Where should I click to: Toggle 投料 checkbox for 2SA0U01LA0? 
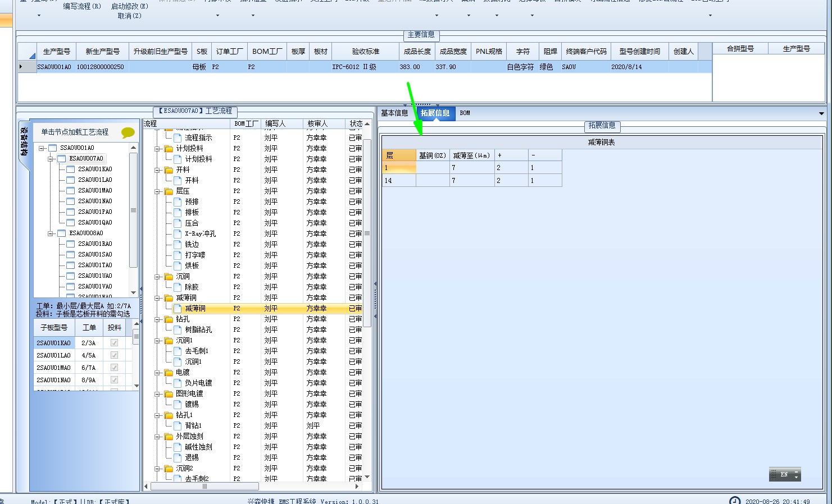pos(115,355)
